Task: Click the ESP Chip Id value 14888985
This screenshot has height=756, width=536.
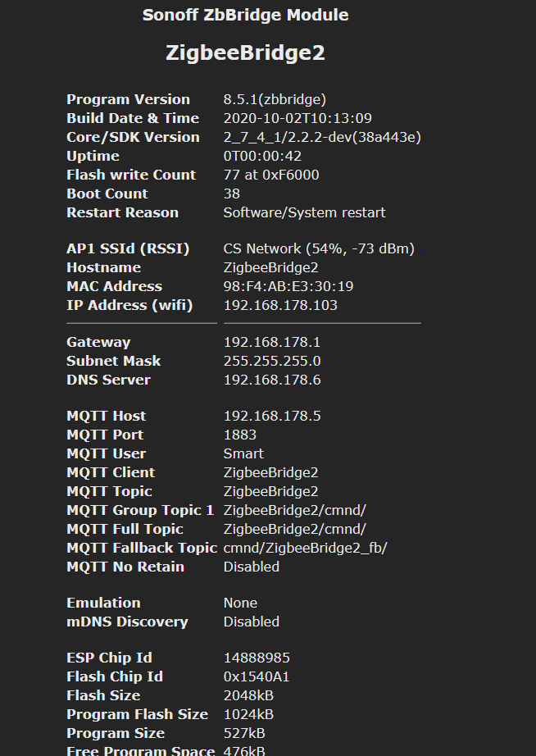Action: (257, 658)
